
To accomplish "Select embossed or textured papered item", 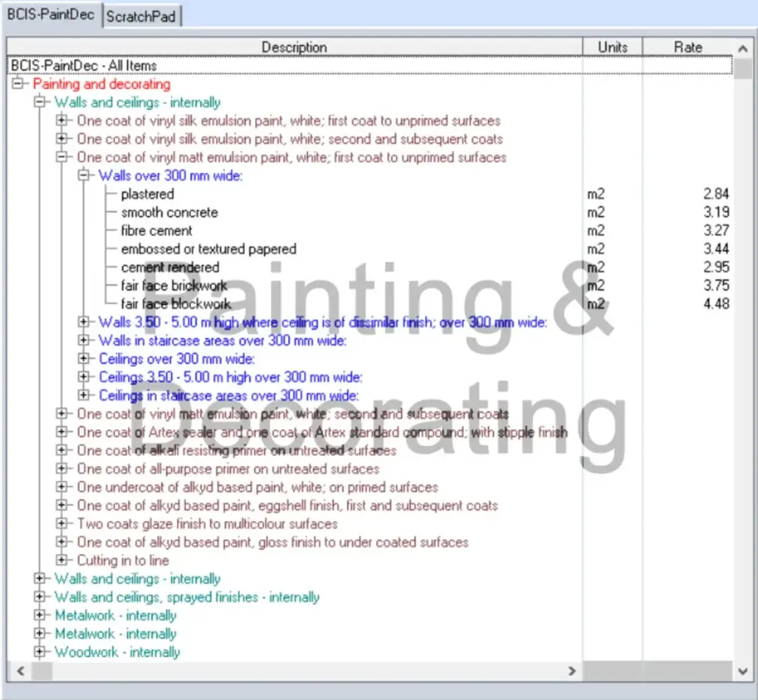I will 208,249.
